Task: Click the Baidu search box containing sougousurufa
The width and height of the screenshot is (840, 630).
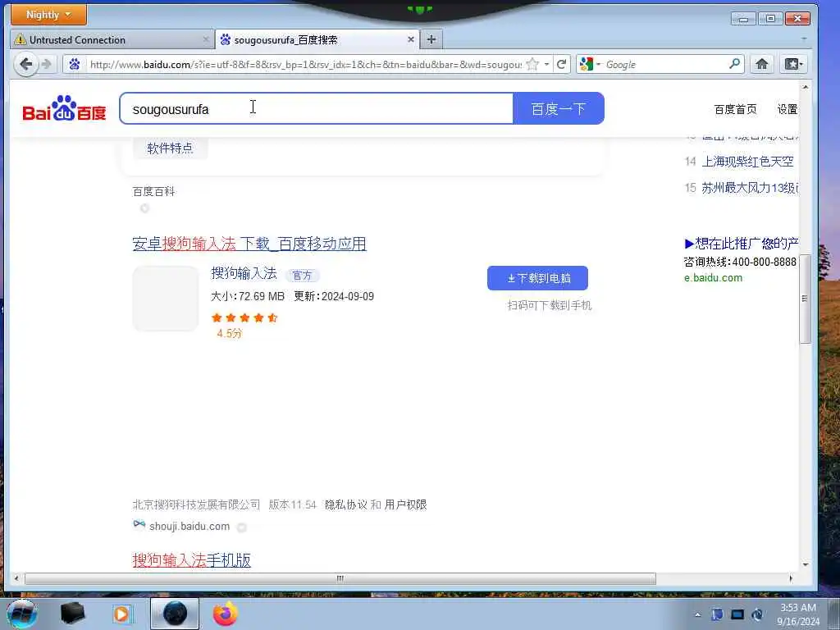Action: [316, 109]
